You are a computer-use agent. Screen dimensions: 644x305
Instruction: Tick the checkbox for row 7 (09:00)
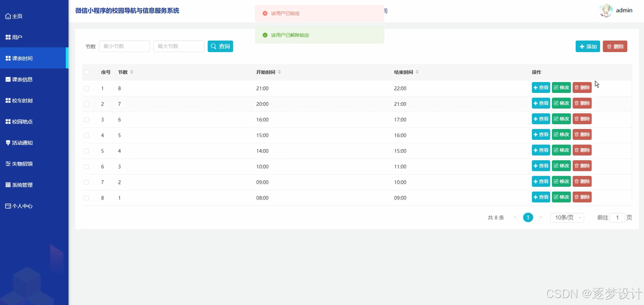click(x=86, y=182)
